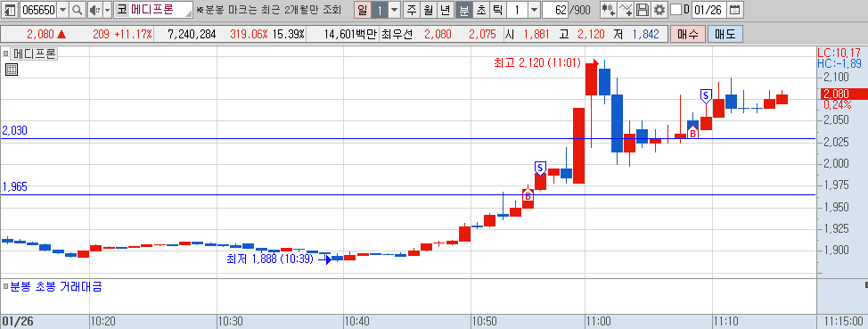Click the add line indicator icon
Viewport: 868px width, 329px height.
tap(625, 10)
